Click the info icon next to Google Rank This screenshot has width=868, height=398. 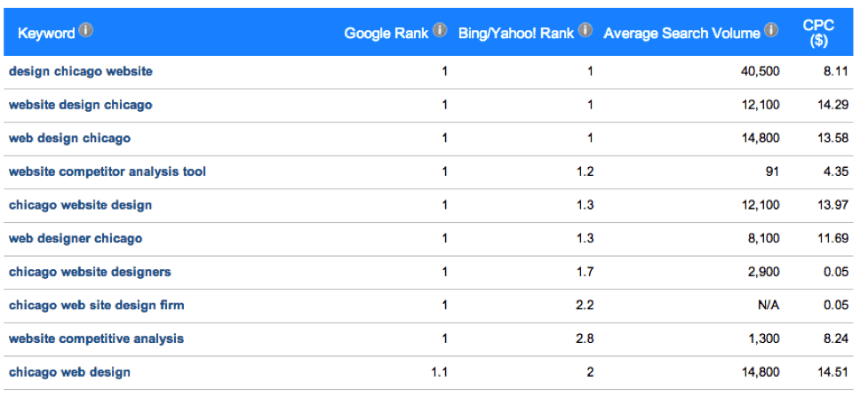point(440,30)
